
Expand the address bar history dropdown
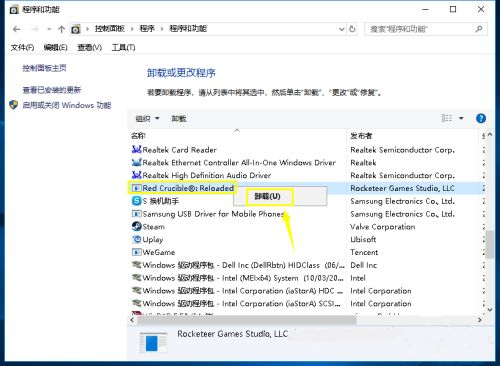point(341,29)
